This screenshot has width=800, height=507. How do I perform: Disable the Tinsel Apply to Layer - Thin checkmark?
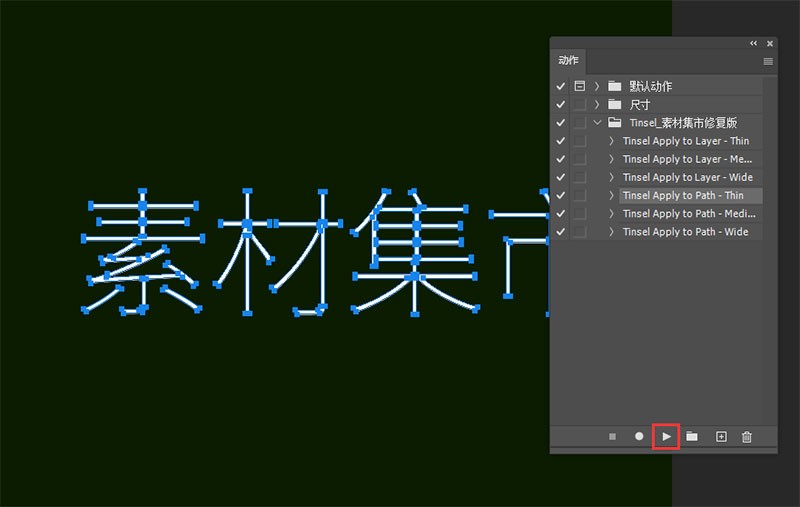coord(561,141)
